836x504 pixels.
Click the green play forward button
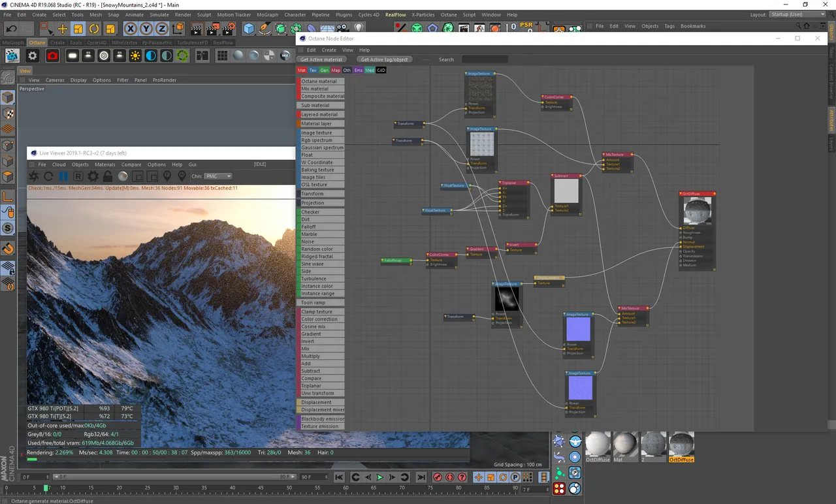tap(379, 477)
